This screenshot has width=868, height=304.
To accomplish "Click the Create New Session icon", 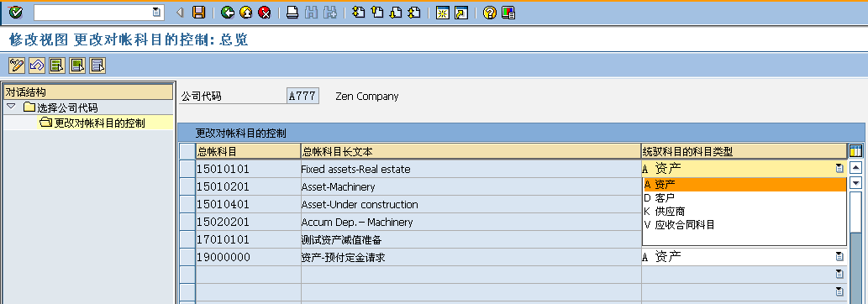I will click(442, 13).
